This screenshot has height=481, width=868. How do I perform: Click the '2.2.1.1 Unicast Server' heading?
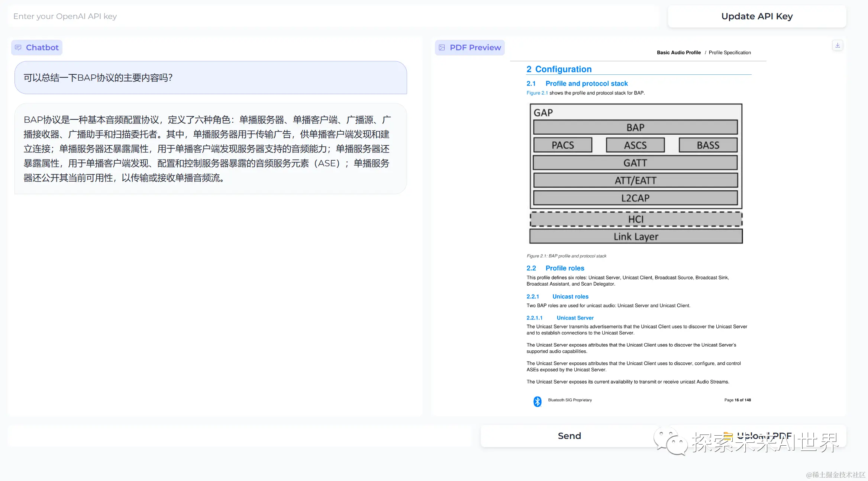559,318
